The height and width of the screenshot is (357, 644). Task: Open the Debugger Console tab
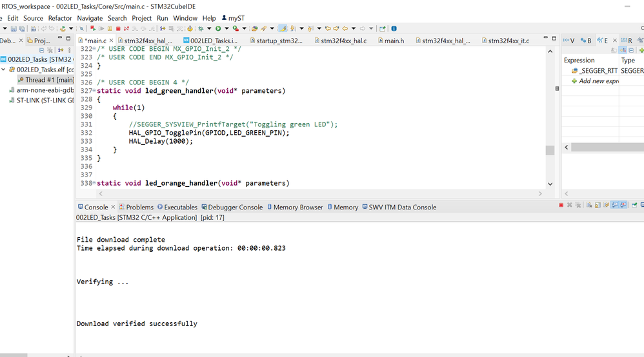pyautogui.click(x=232, y=207)
